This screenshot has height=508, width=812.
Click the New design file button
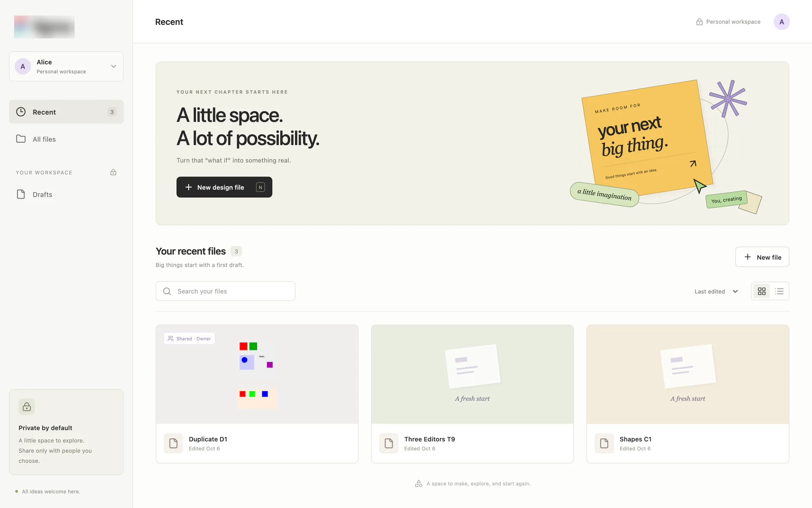[224, 187]
